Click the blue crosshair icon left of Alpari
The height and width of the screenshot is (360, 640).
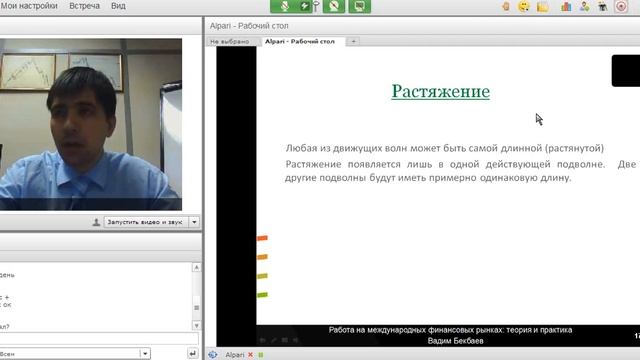pos(213,355)
